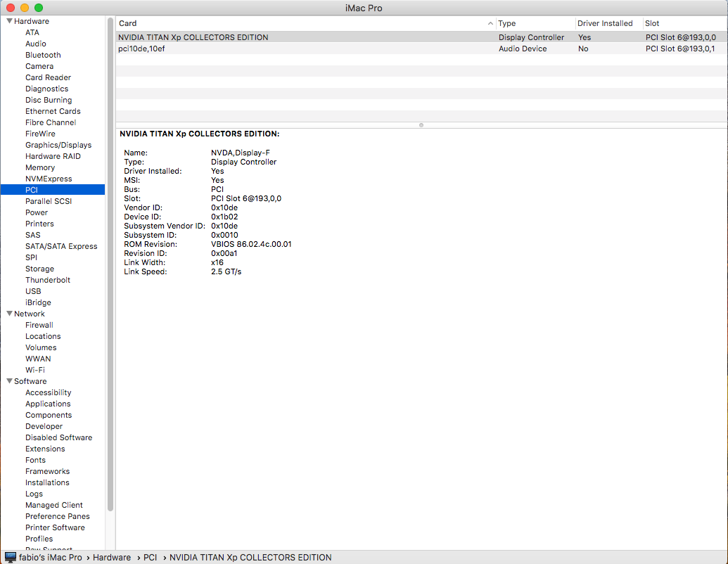Open Accessibility under Software
The width and height of the screenshot is (728, 564).
(49, 392)
